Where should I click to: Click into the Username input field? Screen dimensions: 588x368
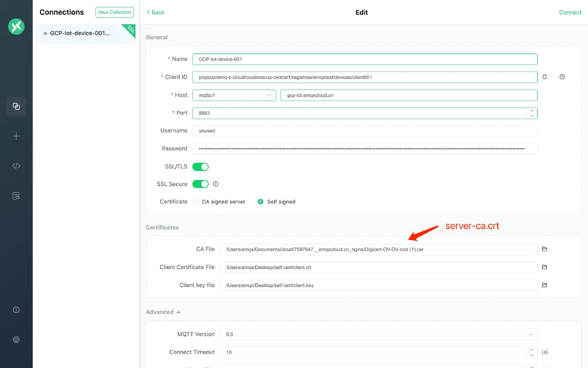pyautogui.click(x=364, y=131)
